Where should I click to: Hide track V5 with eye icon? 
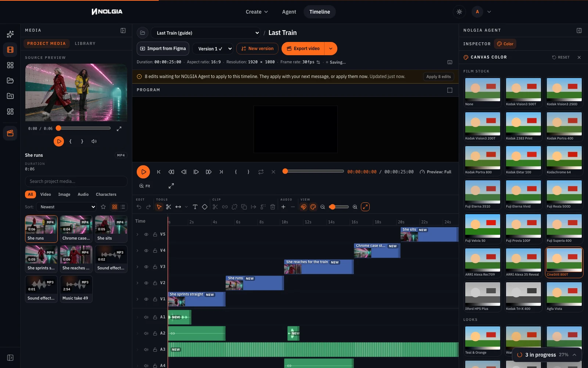tap(146, 234)
